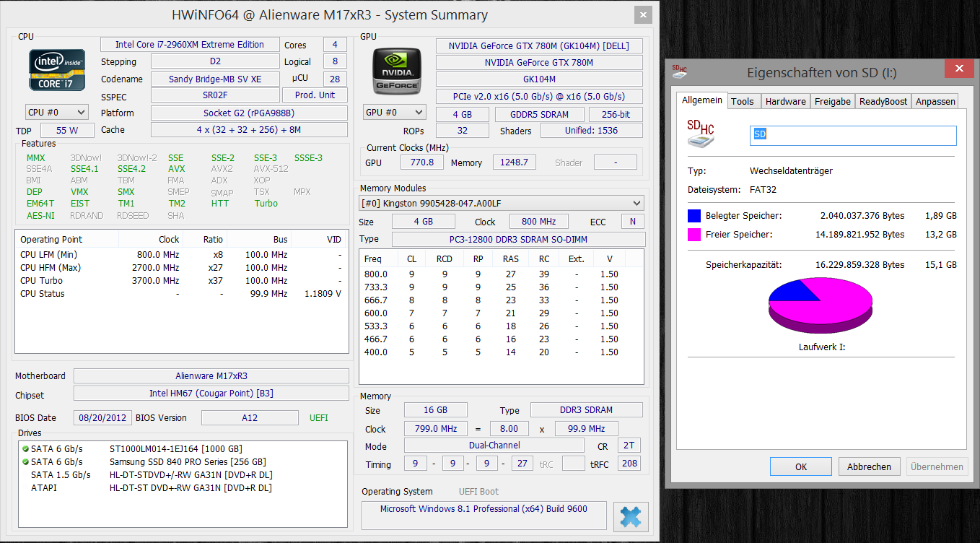
Task: Click the blue Belegter Speicher color swatch
Action: [x=694, y=215]
